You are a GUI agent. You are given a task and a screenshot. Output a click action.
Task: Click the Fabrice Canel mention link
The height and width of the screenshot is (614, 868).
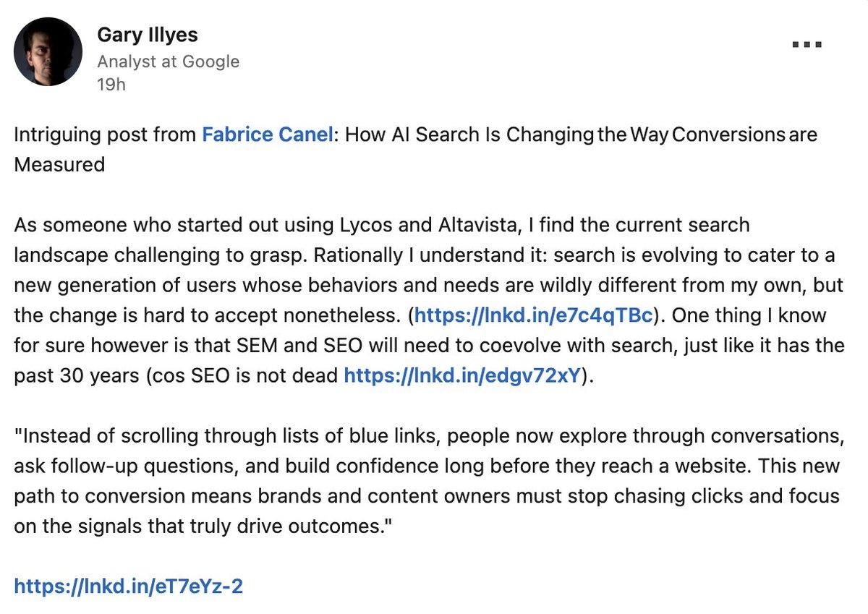268,135
